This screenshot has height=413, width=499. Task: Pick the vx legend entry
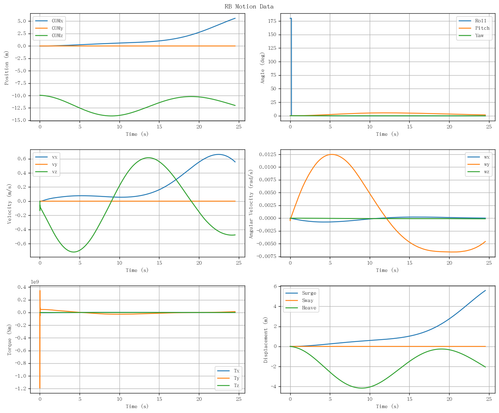46,157
